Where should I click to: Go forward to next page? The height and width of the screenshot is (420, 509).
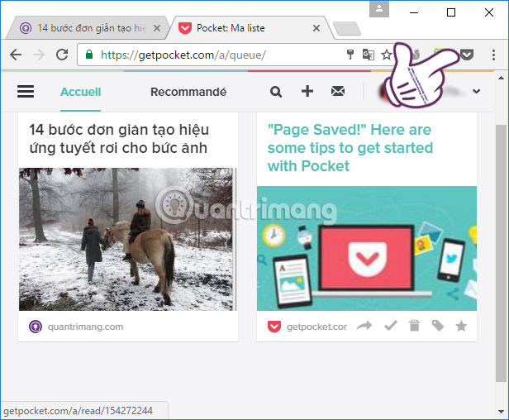[x=39, y=55]
